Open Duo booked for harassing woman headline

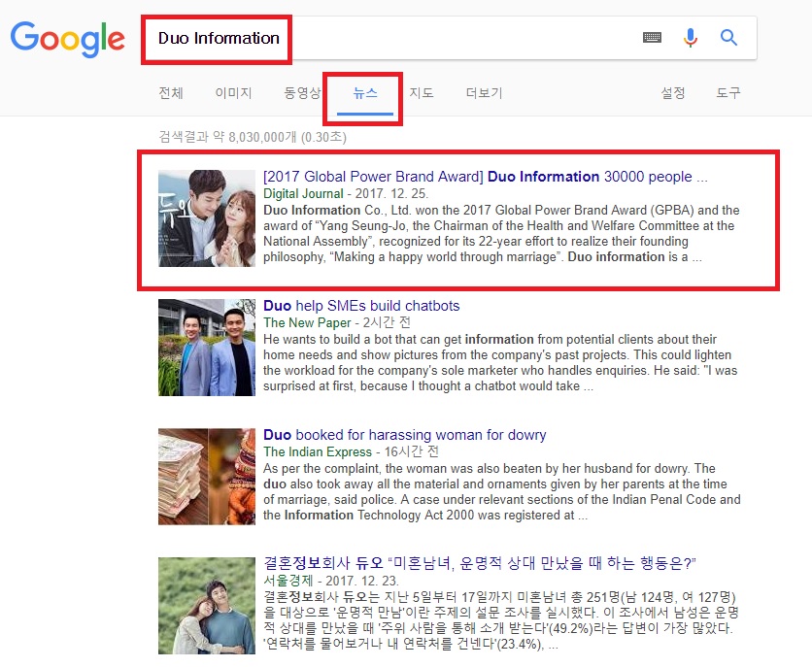coord(404,435)
